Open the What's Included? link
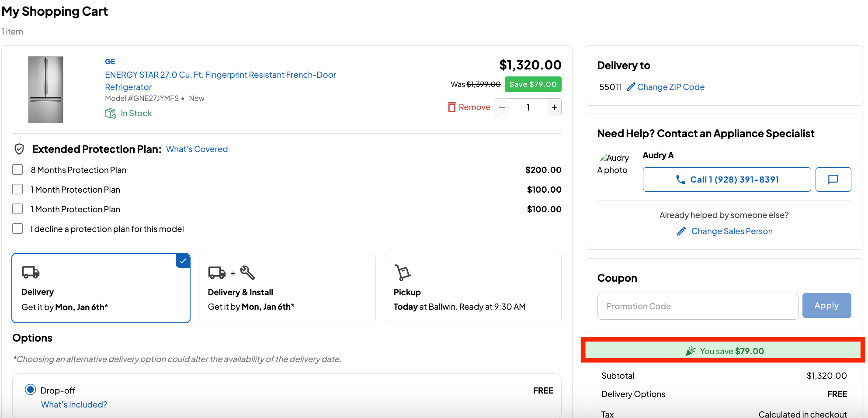This screenshot has height=418, width=868. (74, 404)
